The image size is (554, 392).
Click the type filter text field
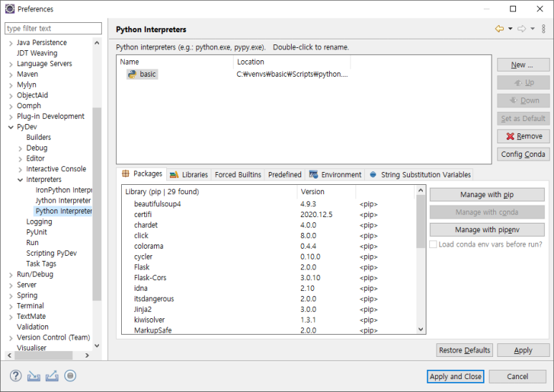(x=53, y=28)
